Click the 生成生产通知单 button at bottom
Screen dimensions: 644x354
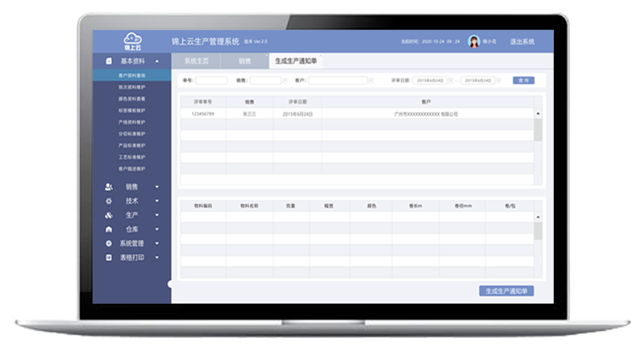tap(507, 291)
